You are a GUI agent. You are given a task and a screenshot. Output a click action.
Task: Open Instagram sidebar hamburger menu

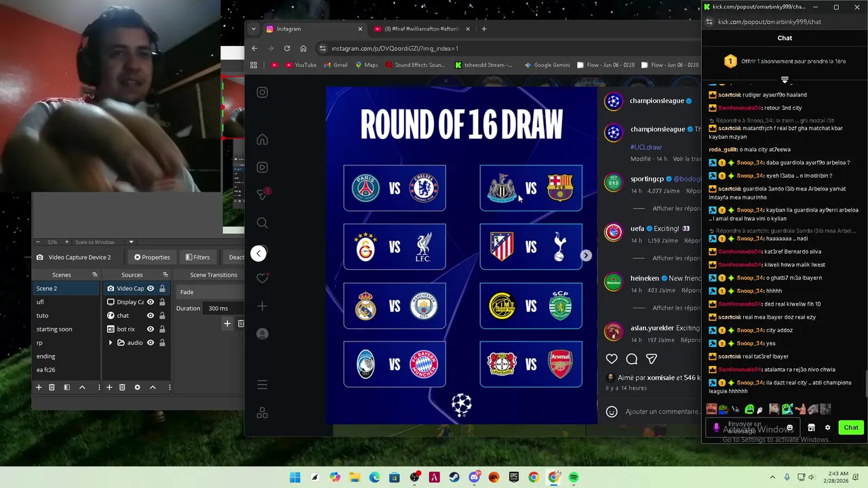point(262,385)
